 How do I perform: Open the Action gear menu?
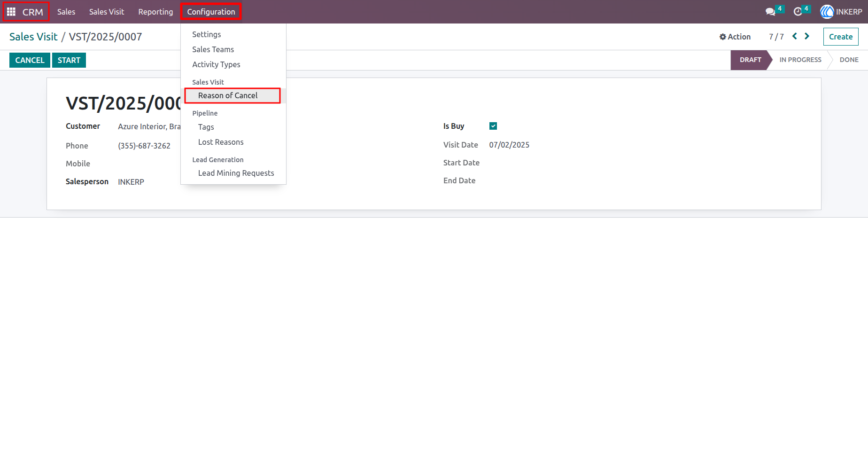[735, 37]
